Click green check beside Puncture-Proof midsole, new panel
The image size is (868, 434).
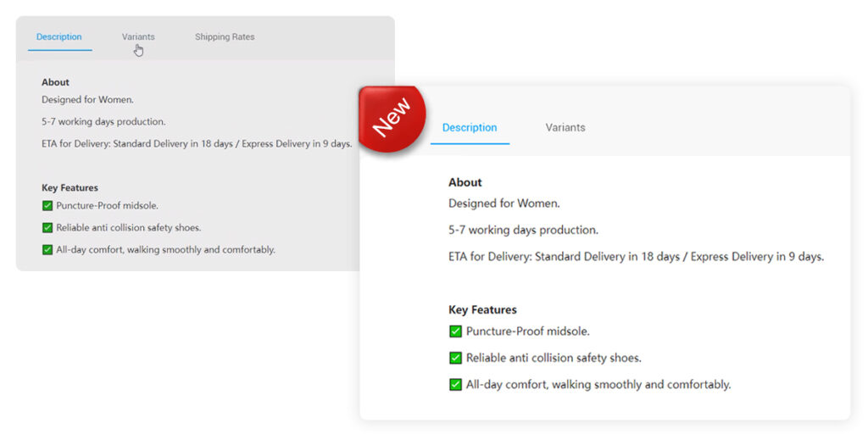[x=455, y=331]
